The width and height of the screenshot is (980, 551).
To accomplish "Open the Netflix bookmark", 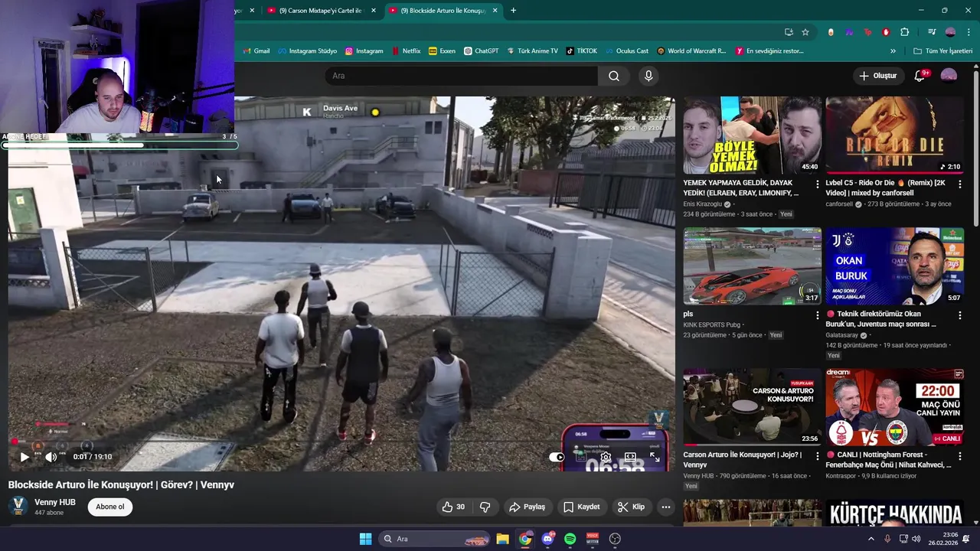I will coord(406,51).
